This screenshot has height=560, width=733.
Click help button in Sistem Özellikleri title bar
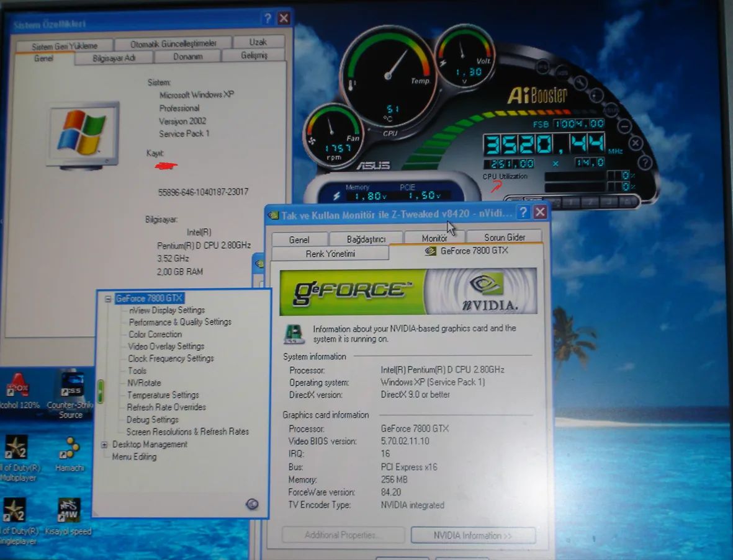pyautogui.click(x=268, y=18)
